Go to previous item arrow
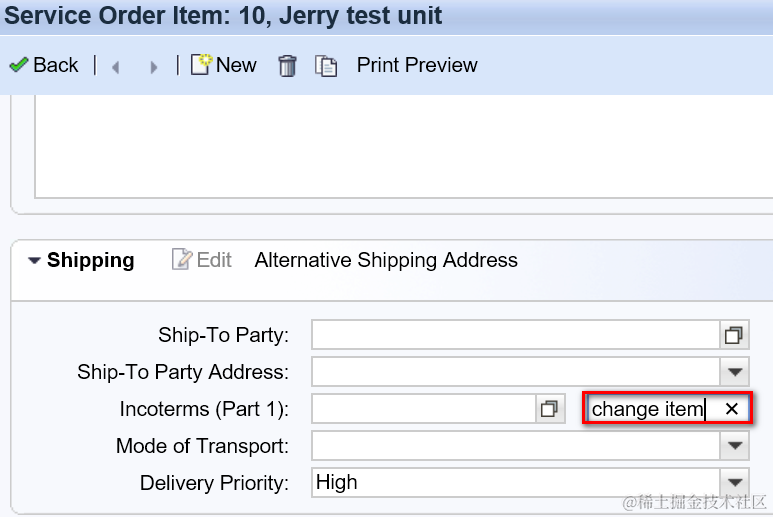 coord(115,67)
